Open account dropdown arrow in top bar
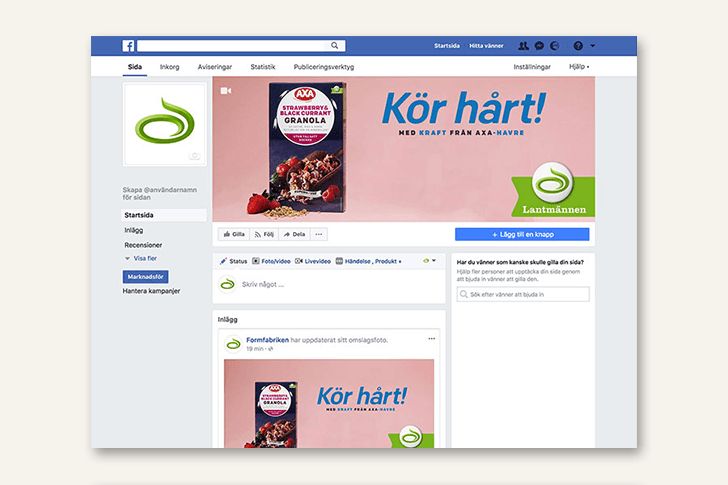Viewport: 728px width, 485px height. click(x=592, y=45)
